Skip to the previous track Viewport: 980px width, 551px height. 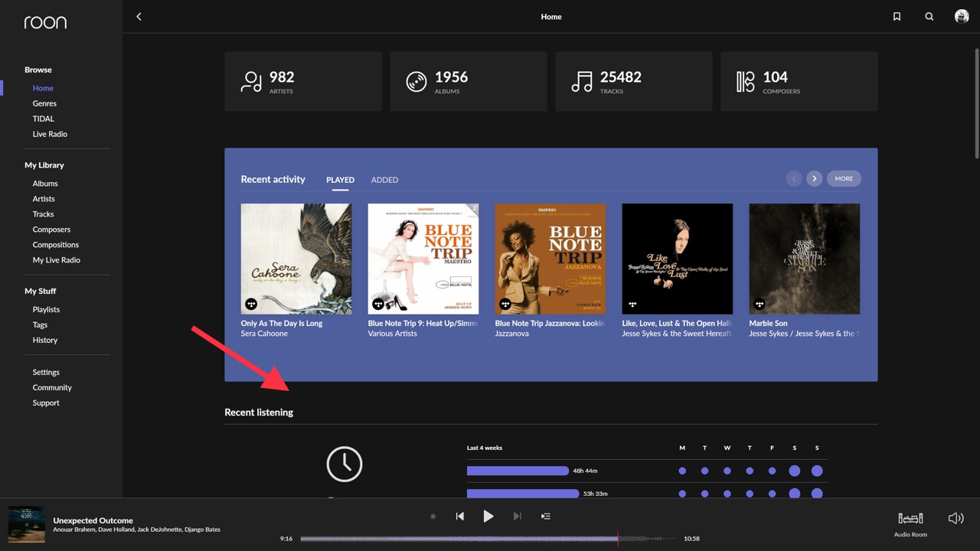point(459,517)
